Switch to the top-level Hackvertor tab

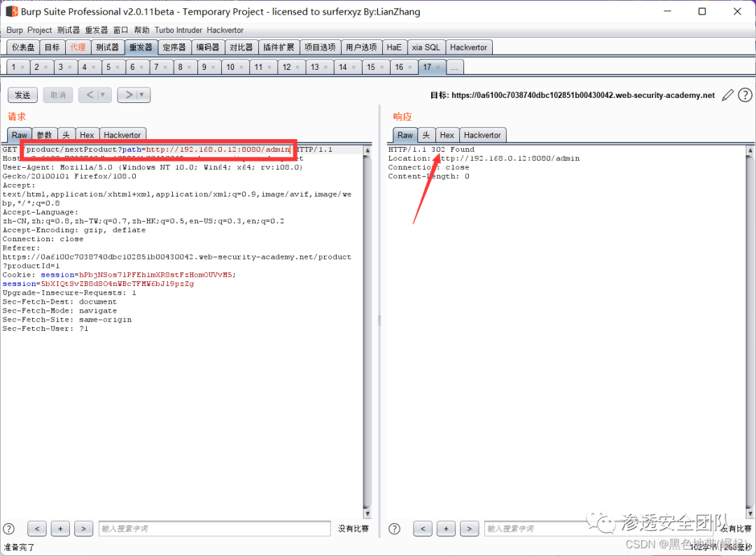(468, 48)
